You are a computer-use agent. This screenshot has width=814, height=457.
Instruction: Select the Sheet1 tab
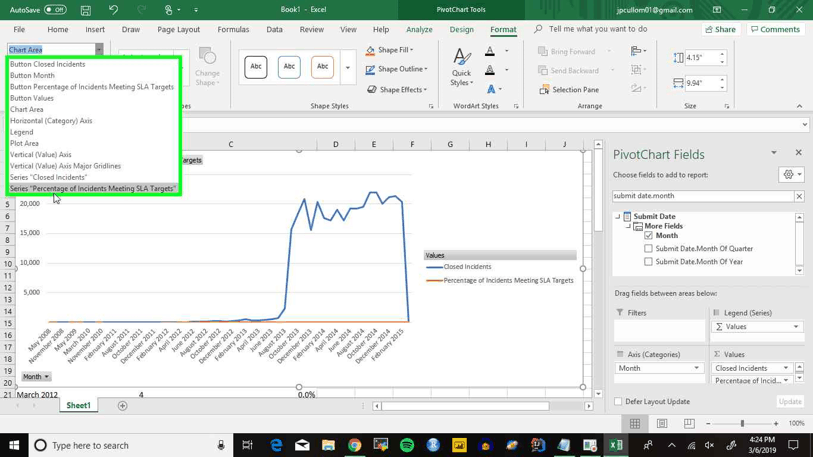tap(78, 405)
